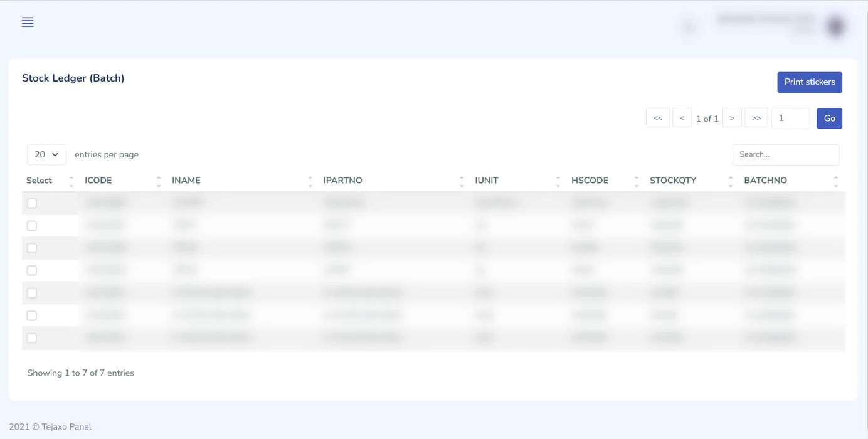Tick the seventh row's checkbox
This screenshot has width=868, height=439.
pyautogui.click(x=32, y=338)
